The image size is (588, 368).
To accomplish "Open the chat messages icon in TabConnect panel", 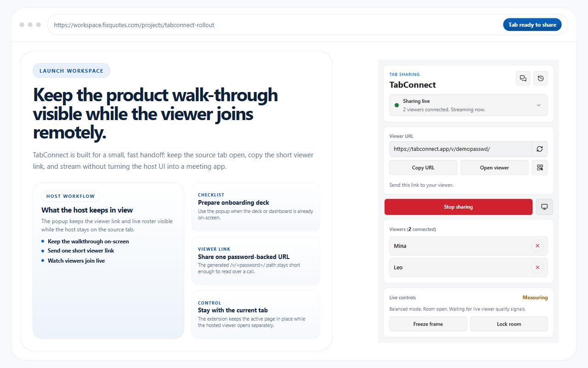I will click(x=523, y=78).
